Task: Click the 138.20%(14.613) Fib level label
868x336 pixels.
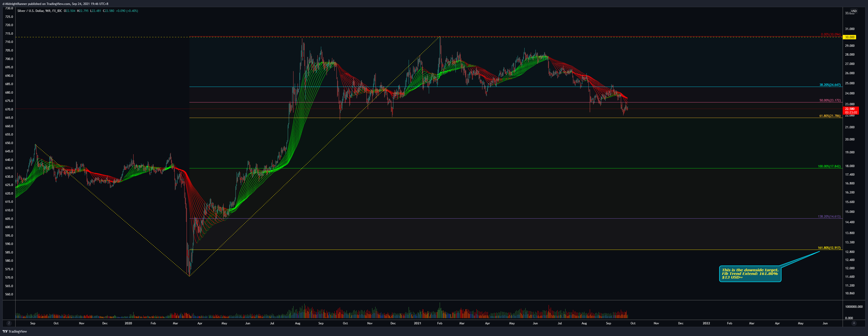Action: click(x=829, y=216)
